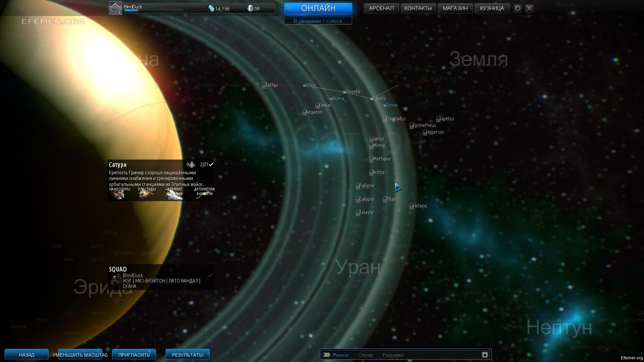This screenshot has height=362, width=644.
Task: Click the 'В ожидании 1 голоса' status text
Action: click(x=318, y=21)
